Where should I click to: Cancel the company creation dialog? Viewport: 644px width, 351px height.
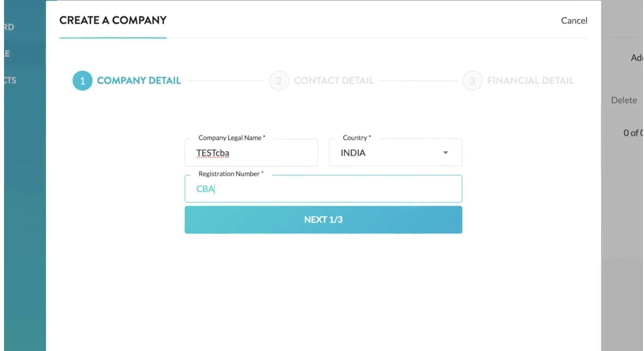(x=574, y=21)
